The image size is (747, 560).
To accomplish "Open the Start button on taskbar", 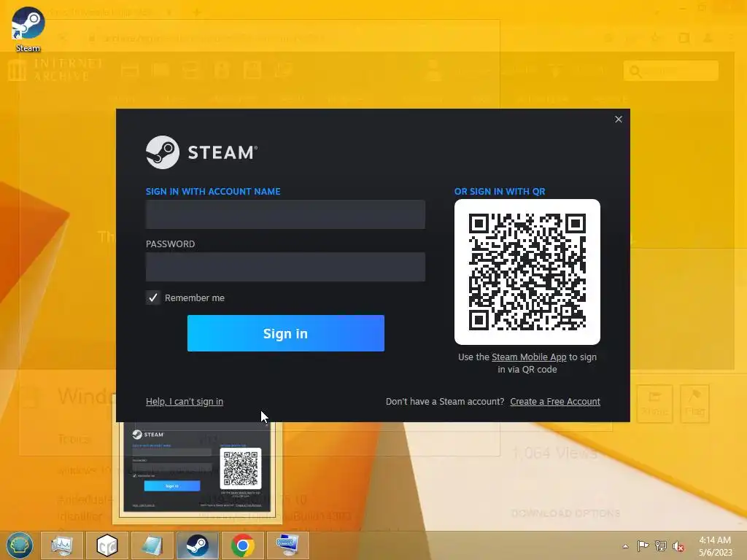I will point(20,545).
